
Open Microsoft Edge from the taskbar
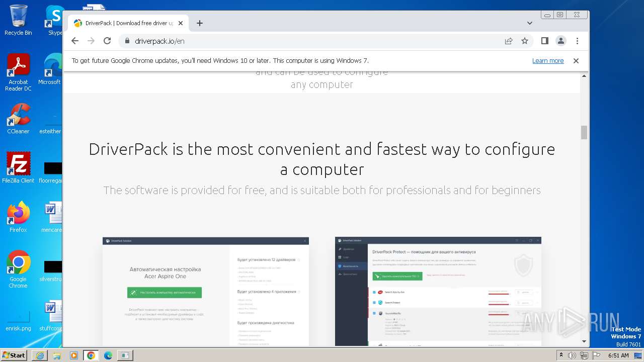(x=108, y=355)
